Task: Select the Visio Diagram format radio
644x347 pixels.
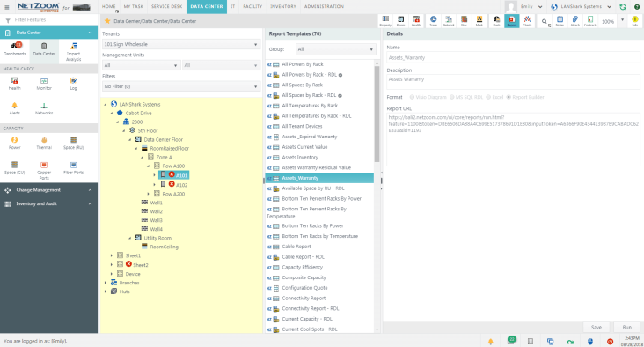Action: pos(412,97)
